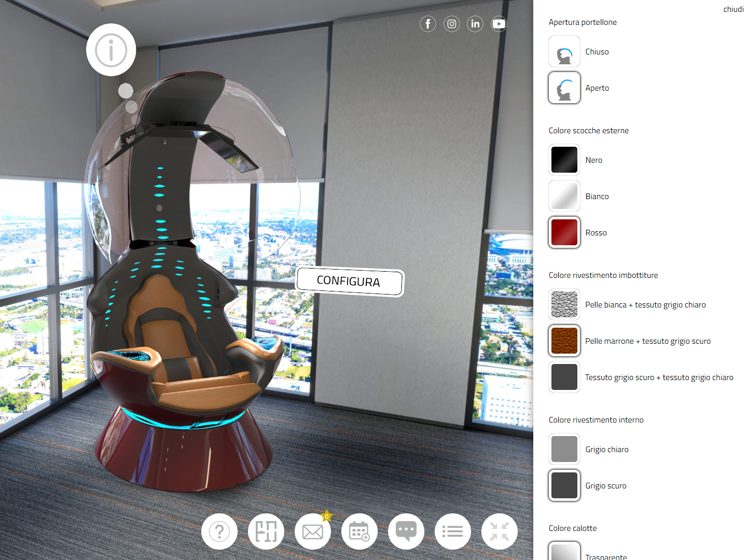Open the info circle button
This screenshot has height=560, width=747.
pos(111,50)
